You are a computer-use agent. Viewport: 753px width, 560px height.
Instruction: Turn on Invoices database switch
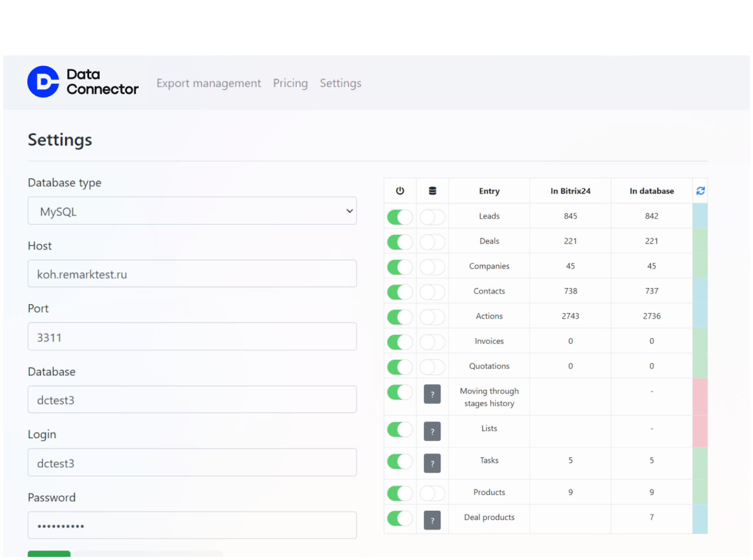[x=432, y=342]
